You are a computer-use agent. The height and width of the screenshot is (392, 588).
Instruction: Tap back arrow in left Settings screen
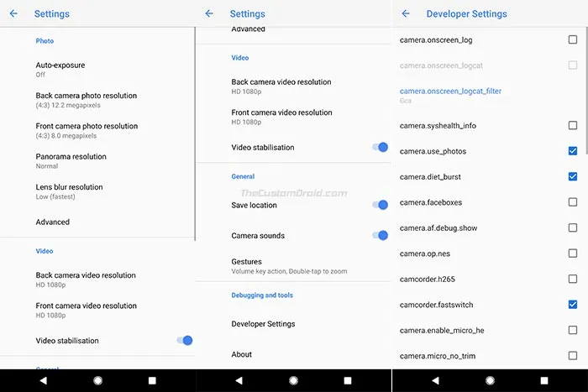click(13, 13)
